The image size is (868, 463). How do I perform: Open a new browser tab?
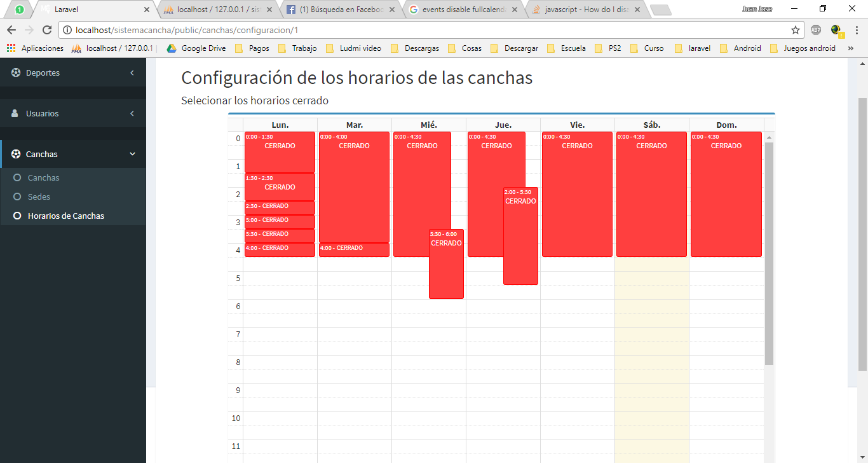[661, 10]
